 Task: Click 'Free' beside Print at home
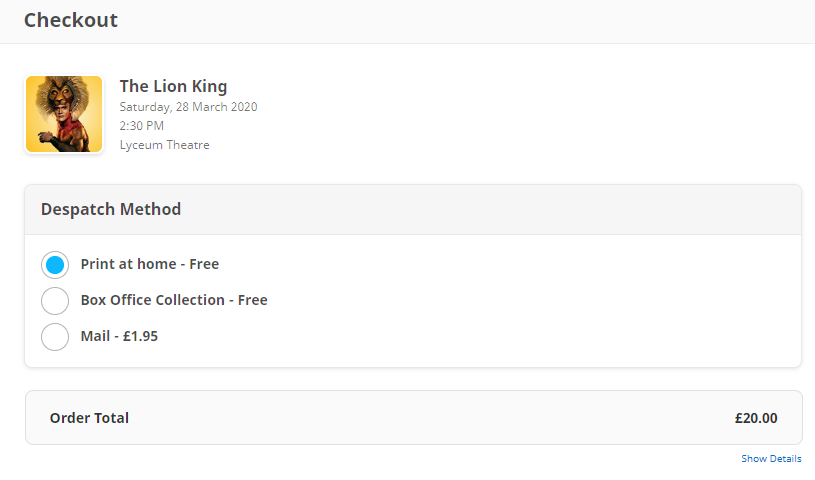tap(204, 265)
